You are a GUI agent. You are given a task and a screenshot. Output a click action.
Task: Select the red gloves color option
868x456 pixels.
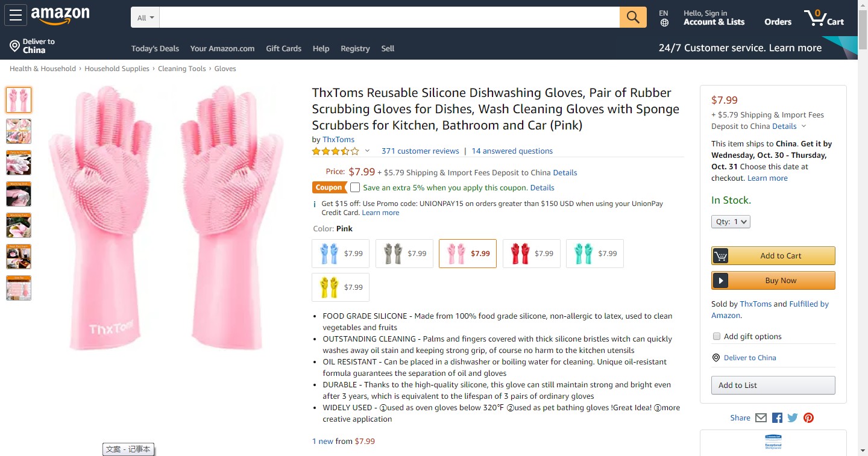tap(531, 254)
